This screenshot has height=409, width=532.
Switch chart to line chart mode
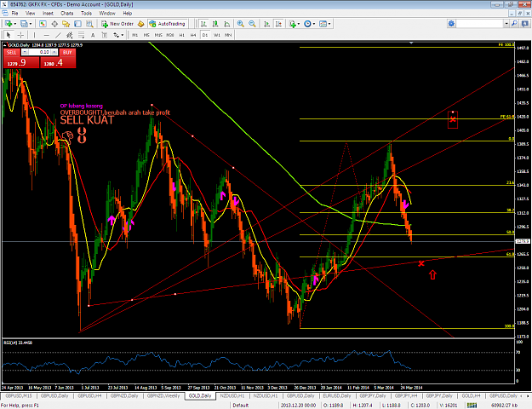[227, 24]
